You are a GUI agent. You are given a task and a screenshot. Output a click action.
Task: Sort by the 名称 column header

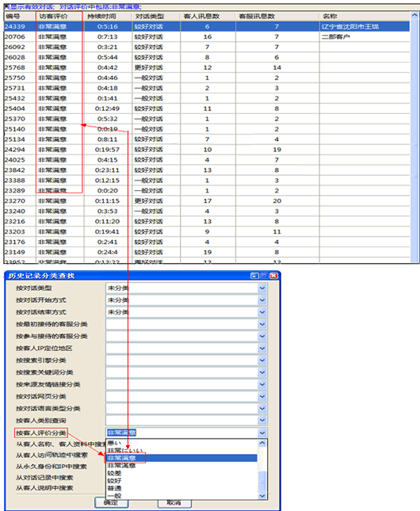click(365, 17)
